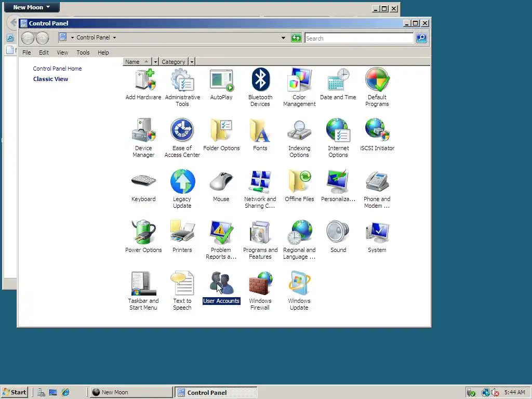Expand the Name column dropdown arrow

point(155,62)
